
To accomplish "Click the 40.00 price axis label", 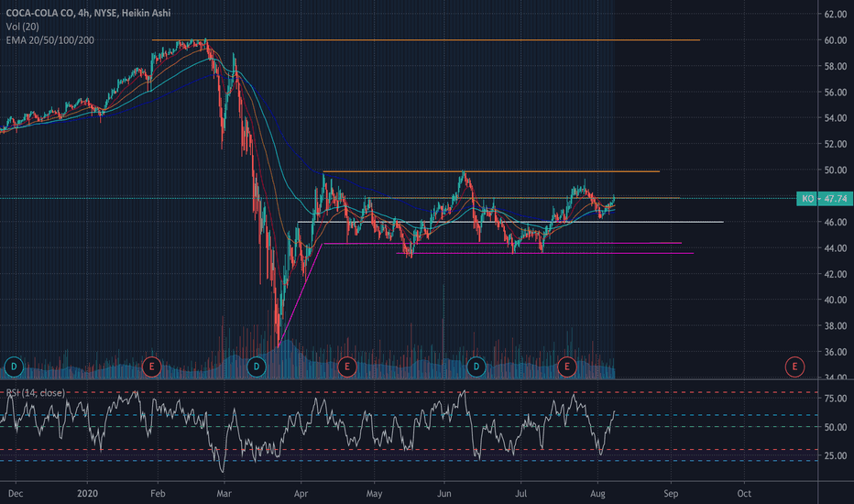I will coord(835,300).
